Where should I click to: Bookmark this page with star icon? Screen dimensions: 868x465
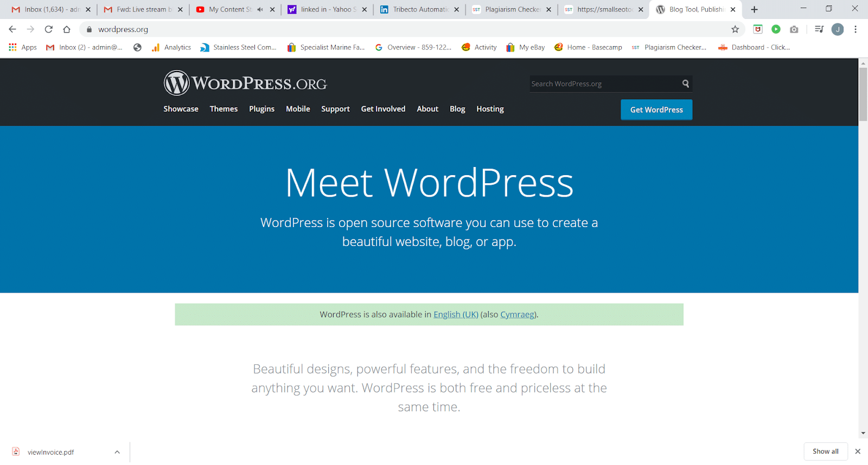735,29
